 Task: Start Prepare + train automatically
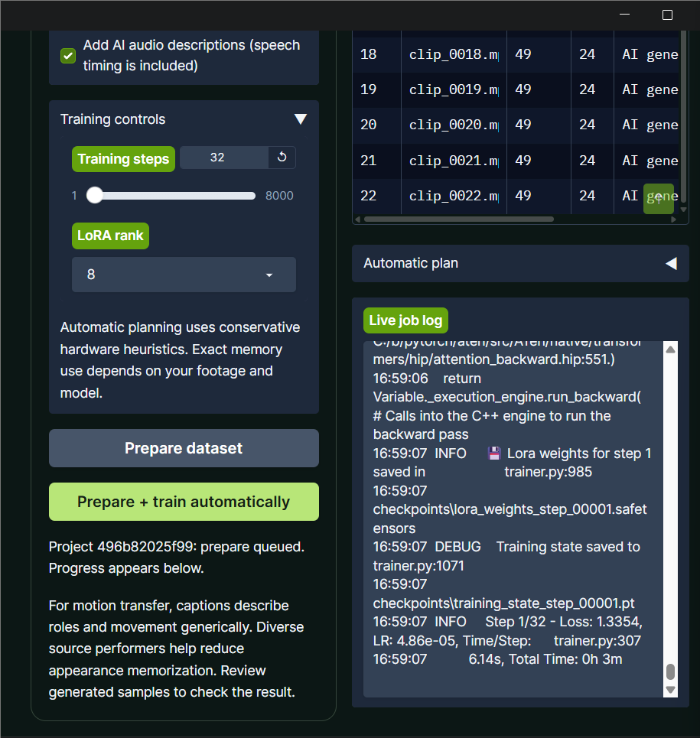[184, 502]
